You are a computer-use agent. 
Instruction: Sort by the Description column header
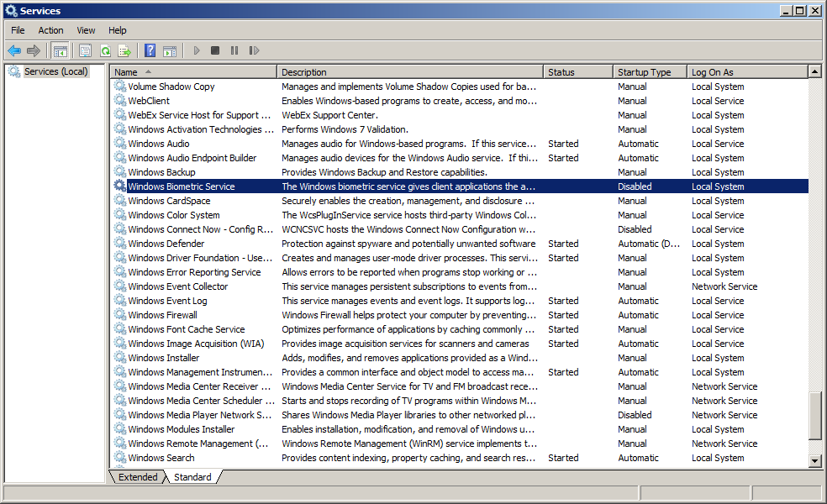[410, 72]
